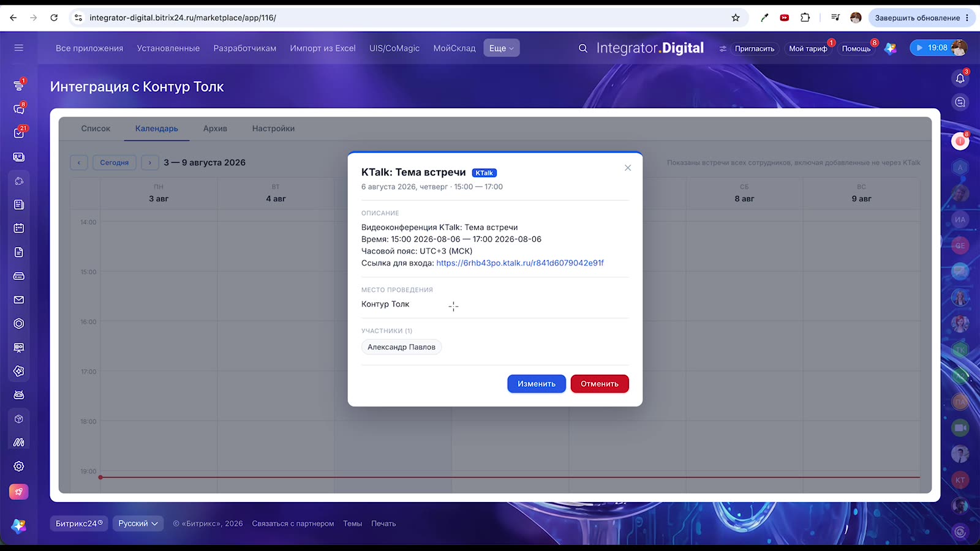Click the blue KTalk badge in dialog

[x=484, y=173]
